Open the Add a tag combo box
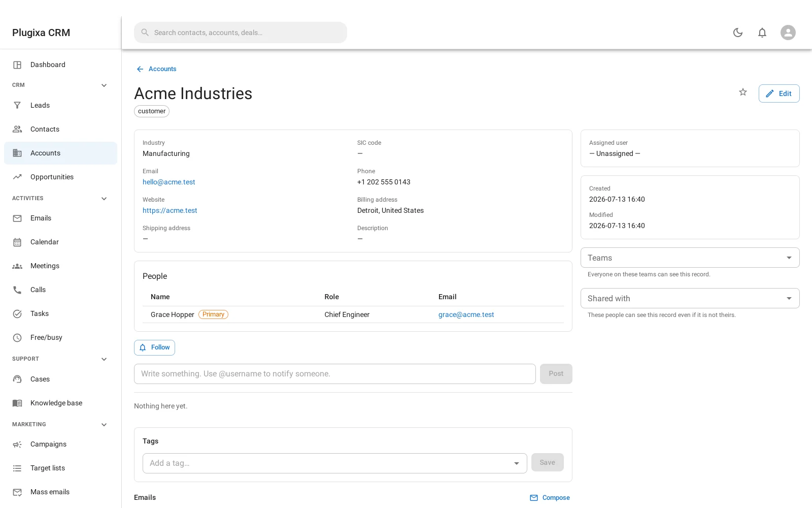The height and width of the screenshot is (508, 812). click(334, 463)
